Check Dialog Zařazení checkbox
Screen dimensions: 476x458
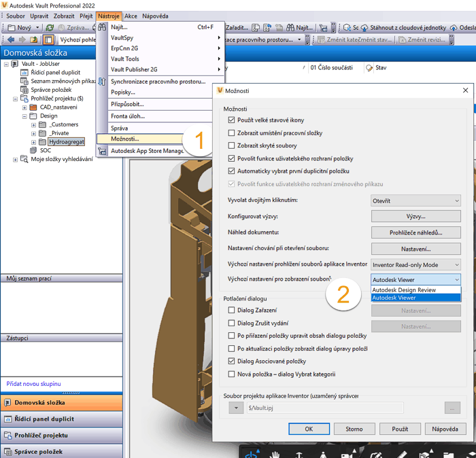231,310
